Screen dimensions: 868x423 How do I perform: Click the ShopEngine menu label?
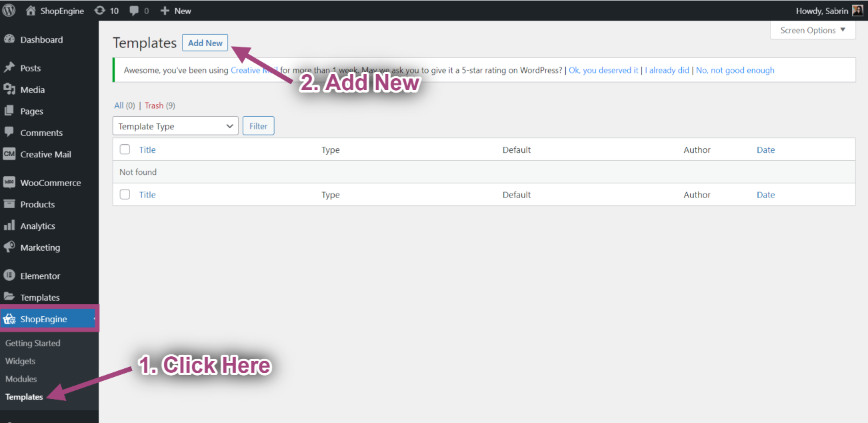[44, 319]
